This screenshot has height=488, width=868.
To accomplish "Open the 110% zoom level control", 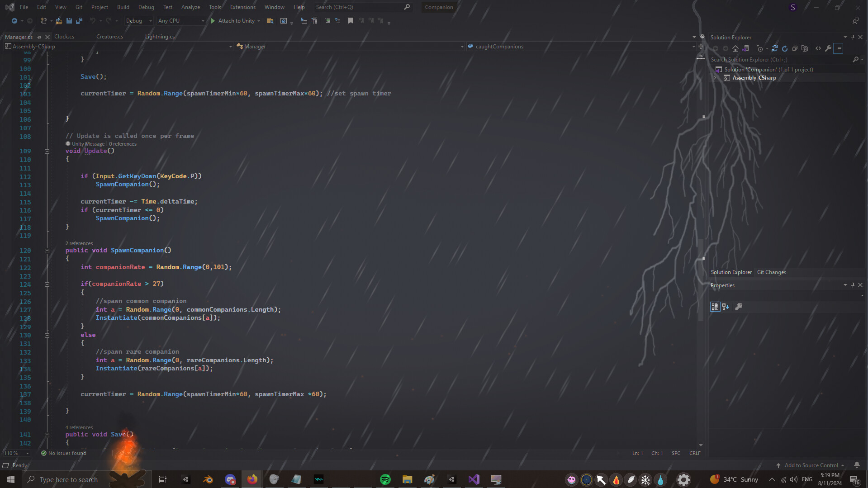I will (x=16, y=453).
